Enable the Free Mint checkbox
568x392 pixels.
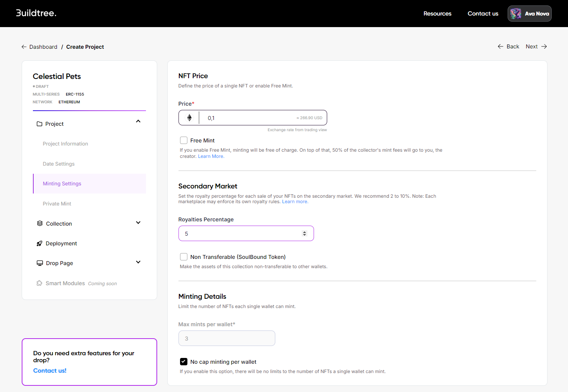tap(184, 140)
